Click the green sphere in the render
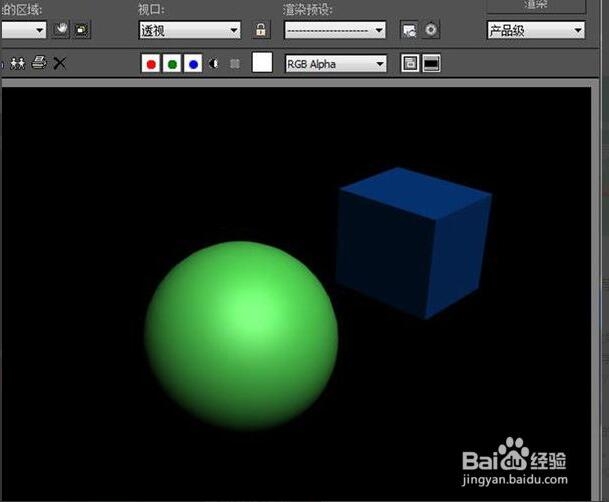 point(241,335)
